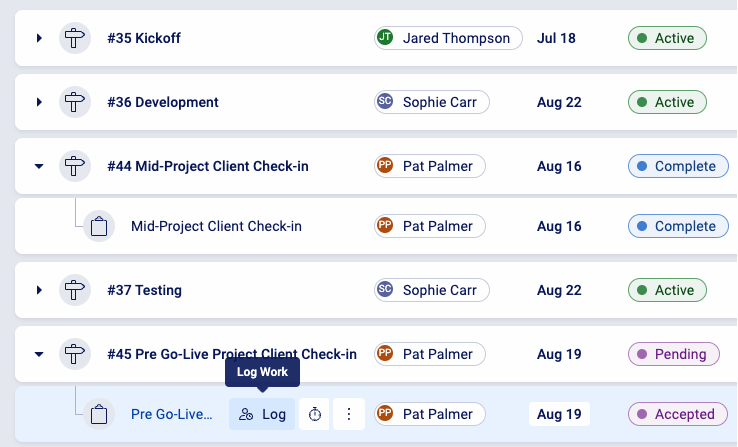Click the milestone icon for #44 Mid-Project Client Check-in

coord(75,166)
